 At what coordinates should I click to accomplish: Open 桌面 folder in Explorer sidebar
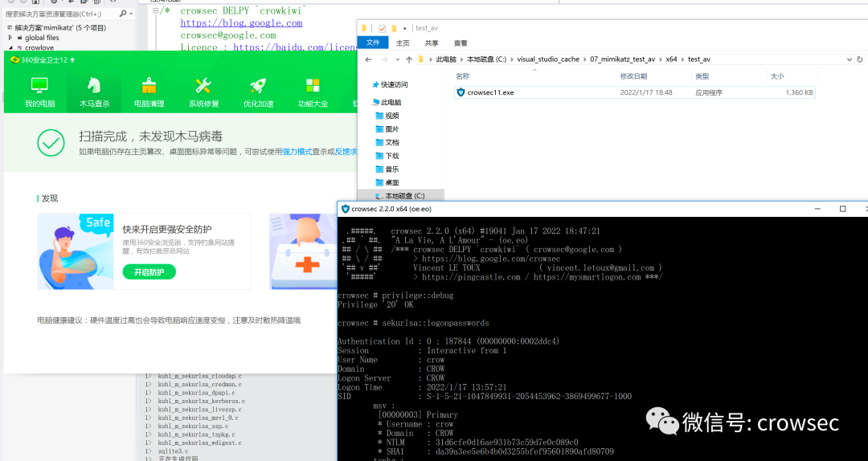click(x=387, y=182)
